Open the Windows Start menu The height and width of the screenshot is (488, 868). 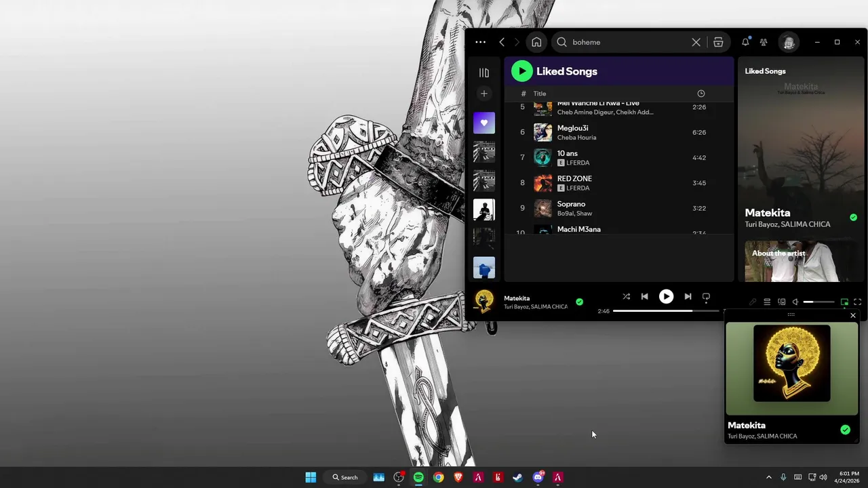click(x=311, y=477)
